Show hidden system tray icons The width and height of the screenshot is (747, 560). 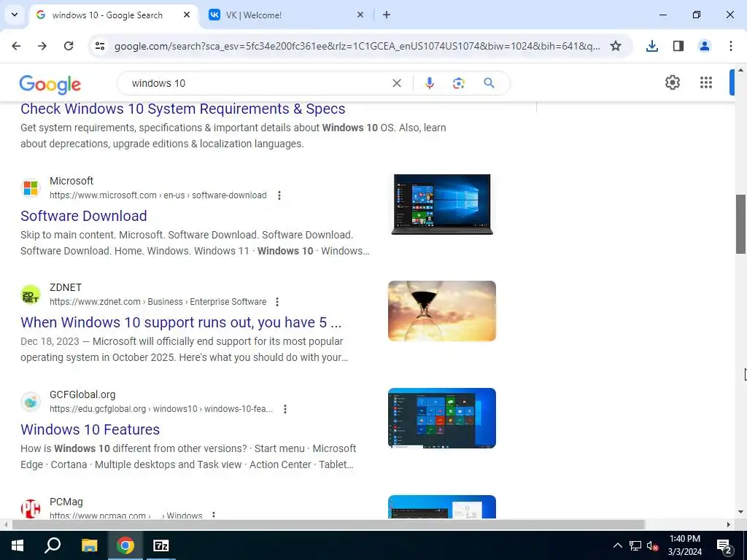coord(617,545)
